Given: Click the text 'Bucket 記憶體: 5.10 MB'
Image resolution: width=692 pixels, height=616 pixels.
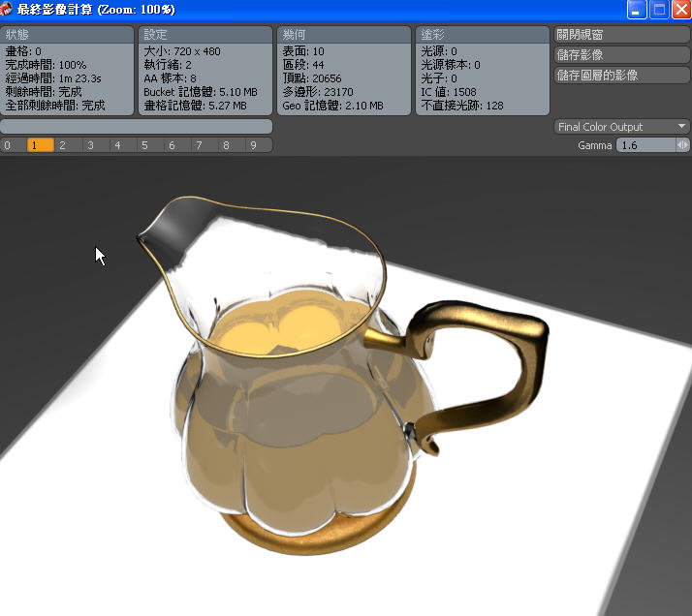Looking at the screenshot, I should pyautogui.click(x=201, y=92).
